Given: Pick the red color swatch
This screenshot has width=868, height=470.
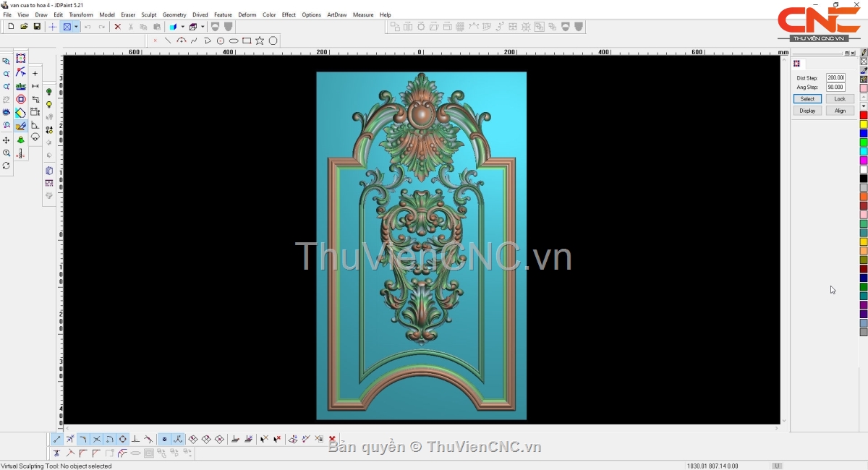Looking at the screenshot, I should [x=863, y=116].
